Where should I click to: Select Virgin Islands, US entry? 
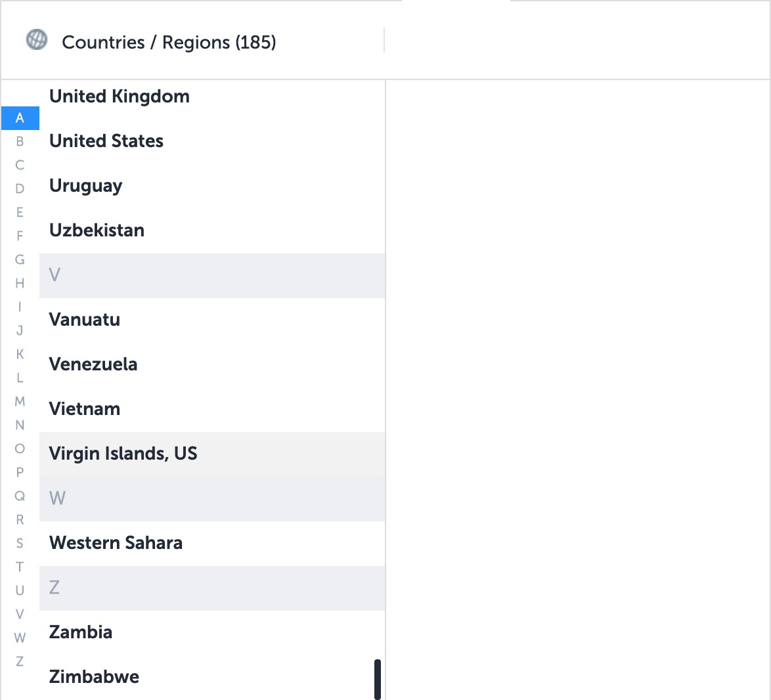click(123, 453)
